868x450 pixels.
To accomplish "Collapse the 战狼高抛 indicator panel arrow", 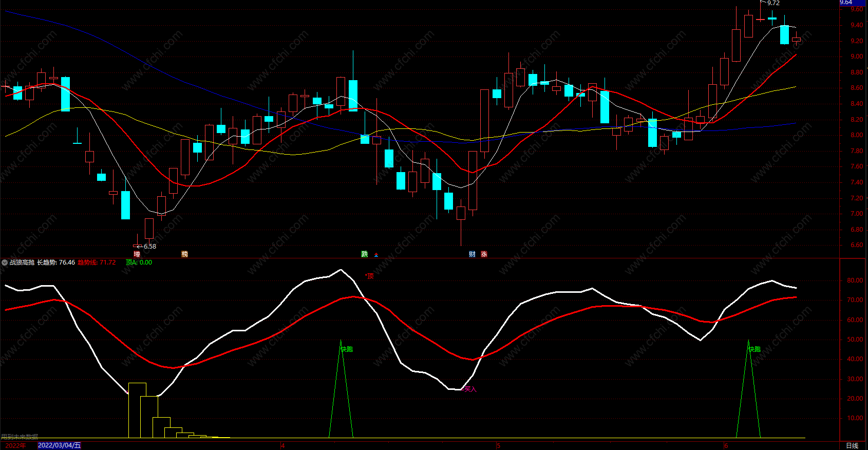I will point(5,262).
